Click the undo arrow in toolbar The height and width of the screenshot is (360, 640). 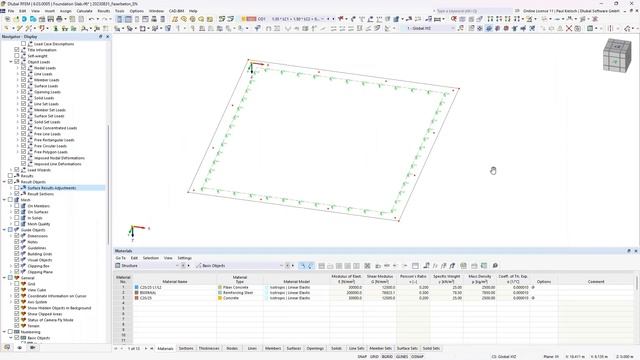[91, 19]
